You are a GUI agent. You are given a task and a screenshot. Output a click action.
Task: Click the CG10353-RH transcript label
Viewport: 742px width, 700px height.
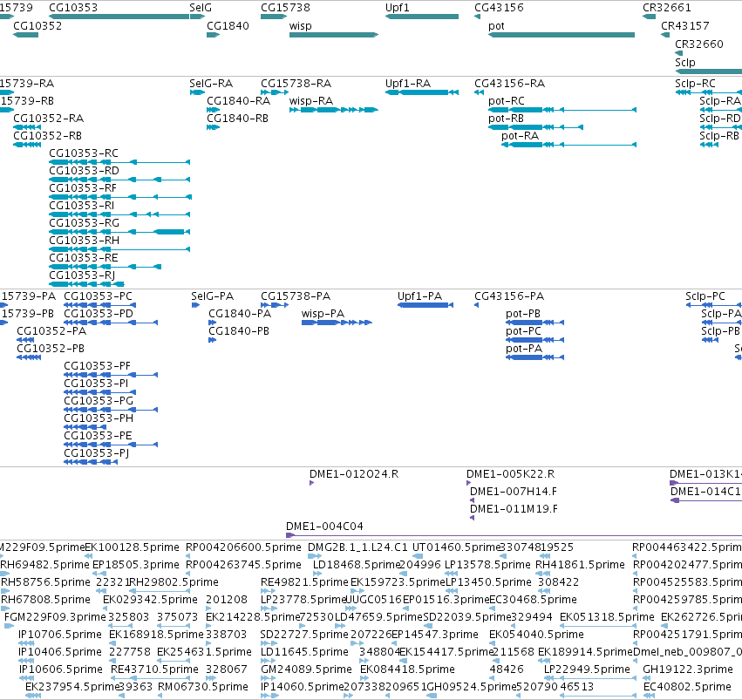[85, 241]
